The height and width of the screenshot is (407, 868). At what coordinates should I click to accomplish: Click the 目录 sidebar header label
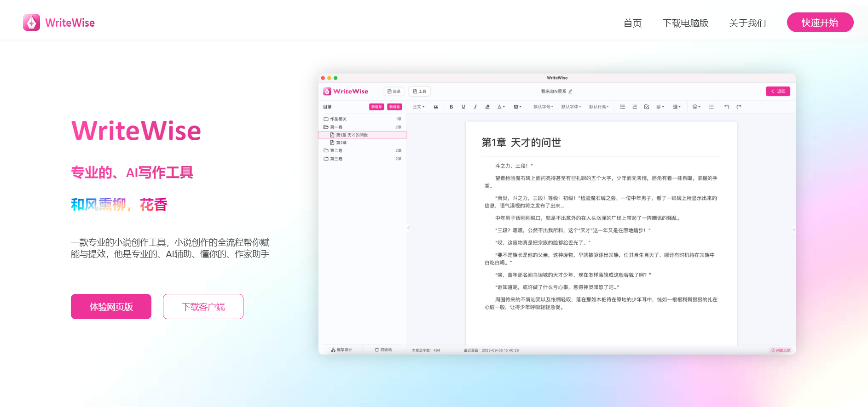327,107
